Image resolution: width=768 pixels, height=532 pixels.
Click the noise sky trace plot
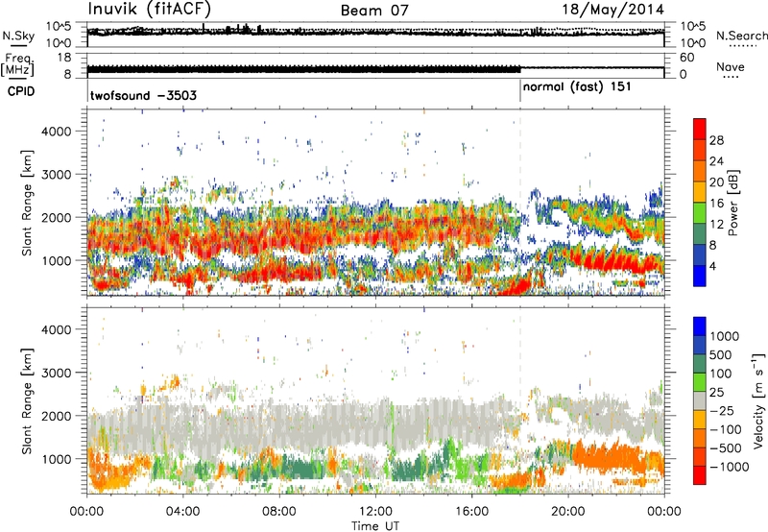coord(375,32)
